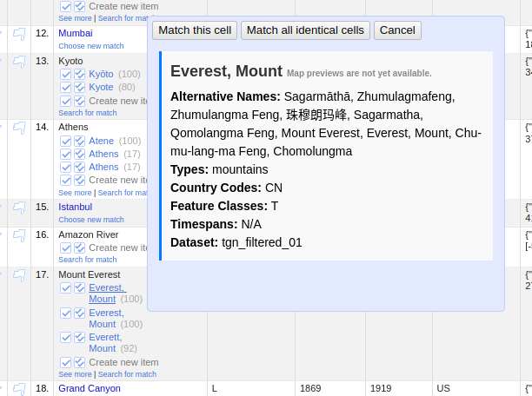
Task: Flag row 12 with Mumbai
Action: click(19, 34)
